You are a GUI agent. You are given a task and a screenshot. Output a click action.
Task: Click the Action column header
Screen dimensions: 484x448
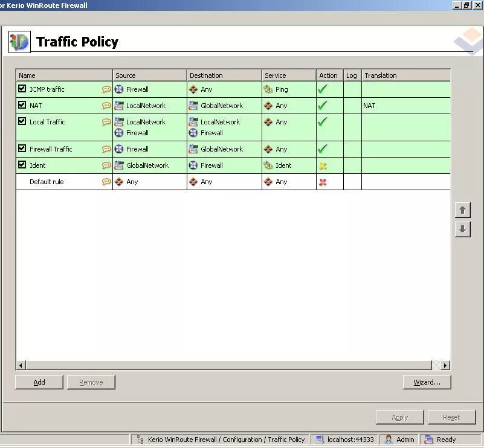pos(330,75)
